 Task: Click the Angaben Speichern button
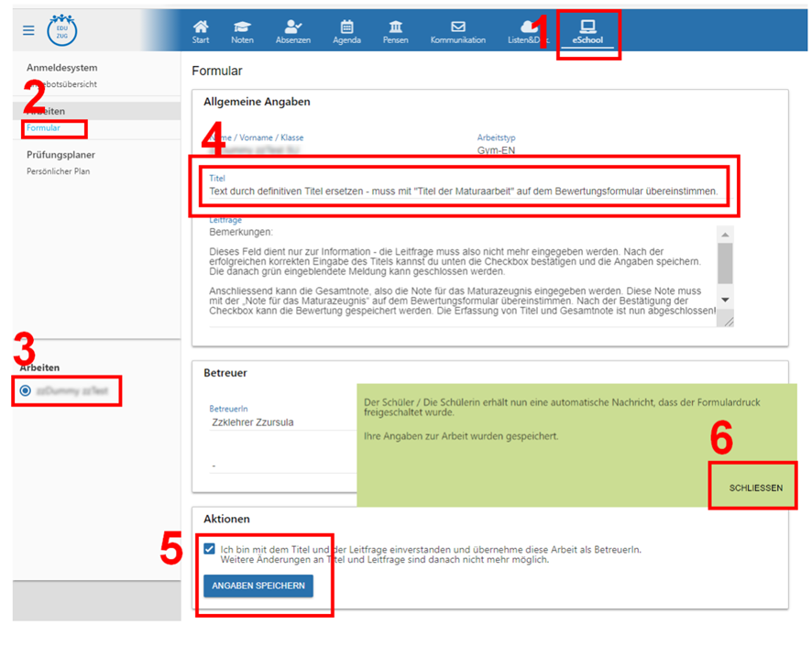pyautogui.click(x=258, y=586)
